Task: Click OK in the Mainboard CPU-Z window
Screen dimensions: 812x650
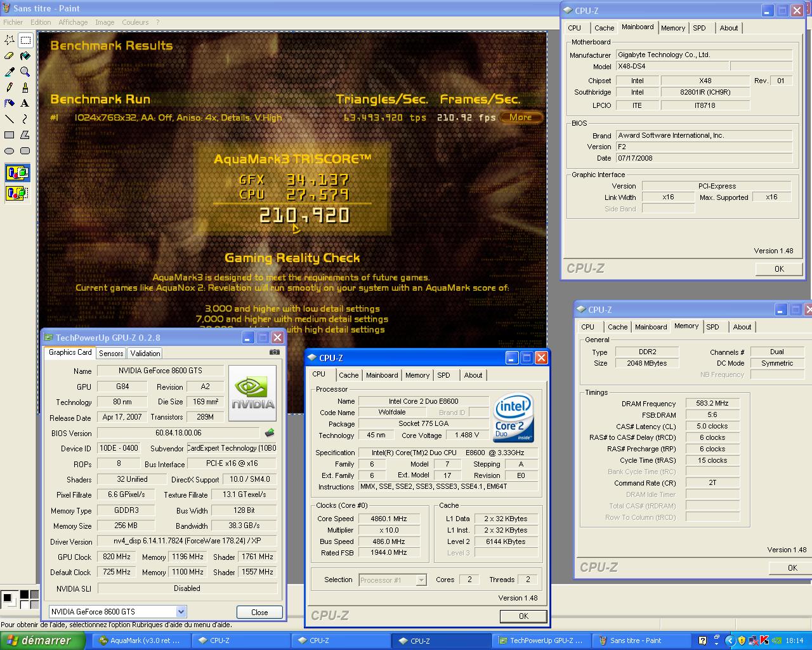Action: [779, 269]
